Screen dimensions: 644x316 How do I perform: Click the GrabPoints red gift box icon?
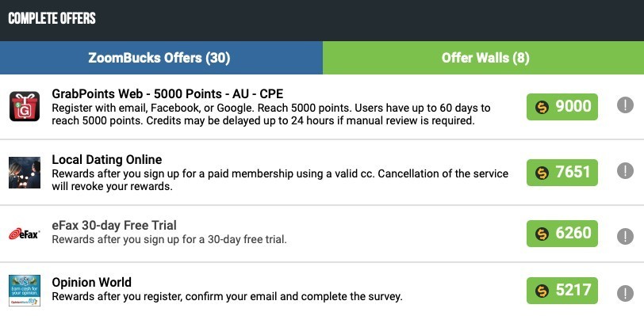point(25,106)
